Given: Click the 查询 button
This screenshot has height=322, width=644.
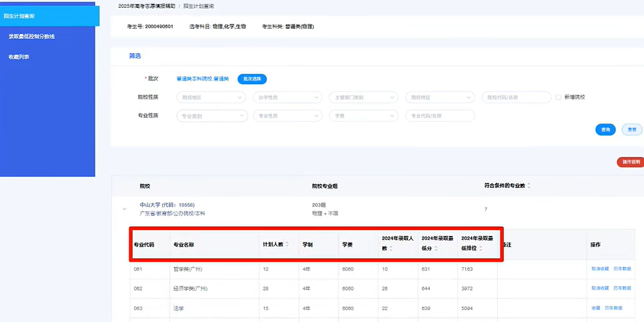Looking at the screenshot, I should pyautogui.click(x=605, y=129).
